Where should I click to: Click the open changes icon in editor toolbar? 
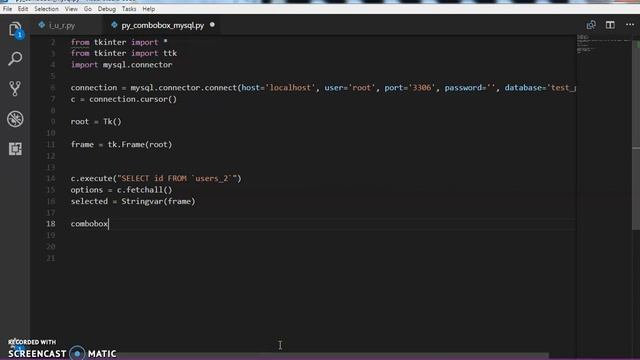pos(591,25)
